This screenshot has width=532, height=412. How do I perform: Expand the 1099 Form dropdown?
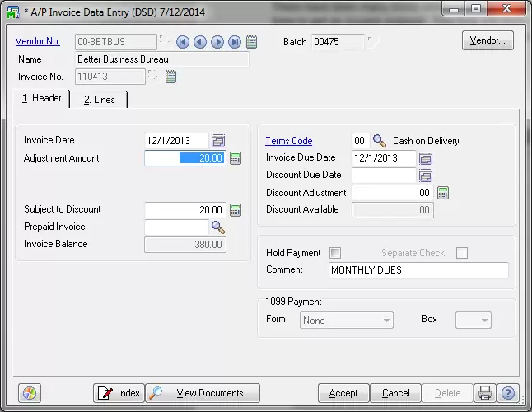[385, 321]
